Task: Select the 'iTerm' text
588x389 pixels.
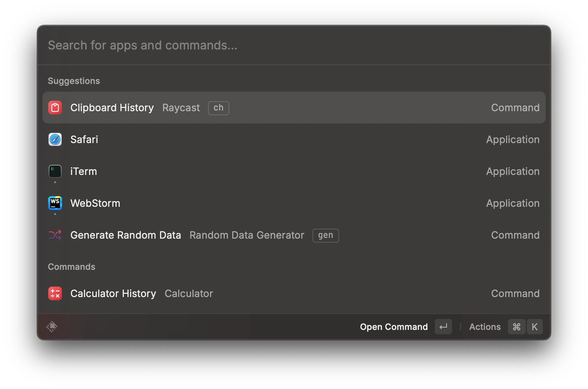Action: click(84, 171)
